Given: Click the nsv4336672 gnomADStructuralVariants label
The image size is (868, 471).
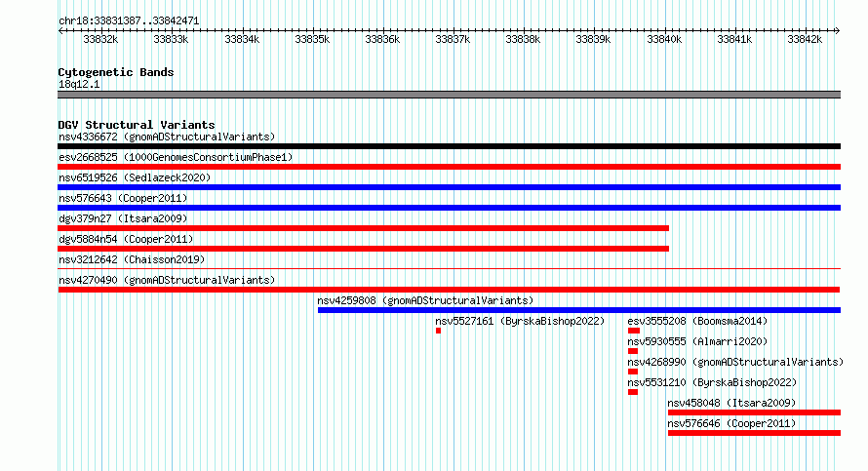Looking at the screenshot, I should (167, 137).
